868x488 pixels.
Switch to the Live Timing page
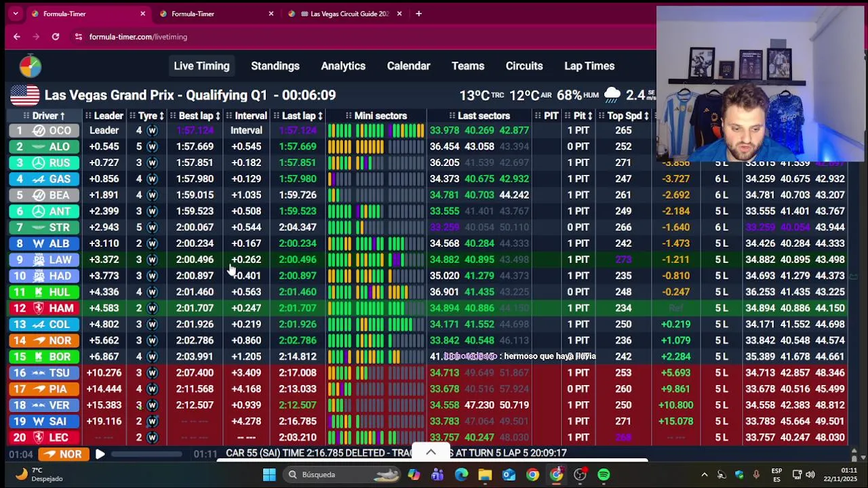pyautogui.click(x=201, y=66)
